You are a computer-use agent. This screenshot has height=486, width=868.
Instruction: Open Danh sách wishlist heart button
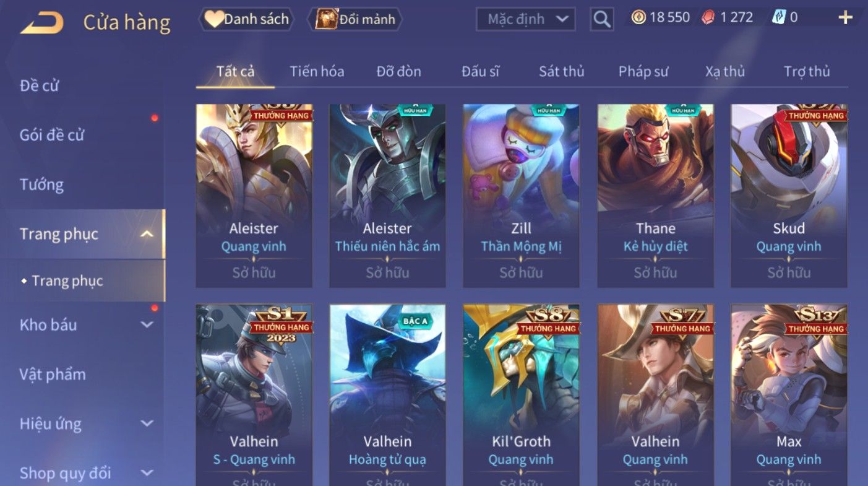246,19
